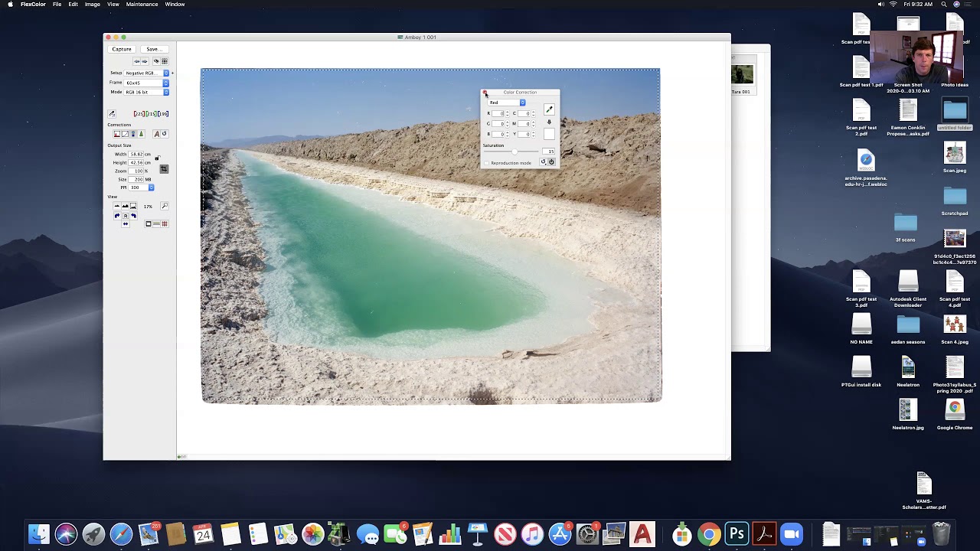The image size is (980, 551).
Task: Open the Maintenance menu
Action: click(142, 5)
